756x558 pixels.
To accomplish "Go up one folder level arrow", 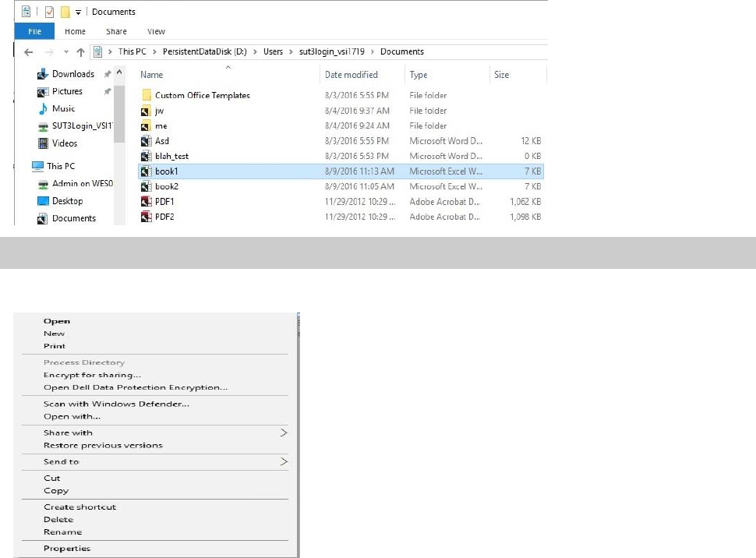I will click(80, 52).
